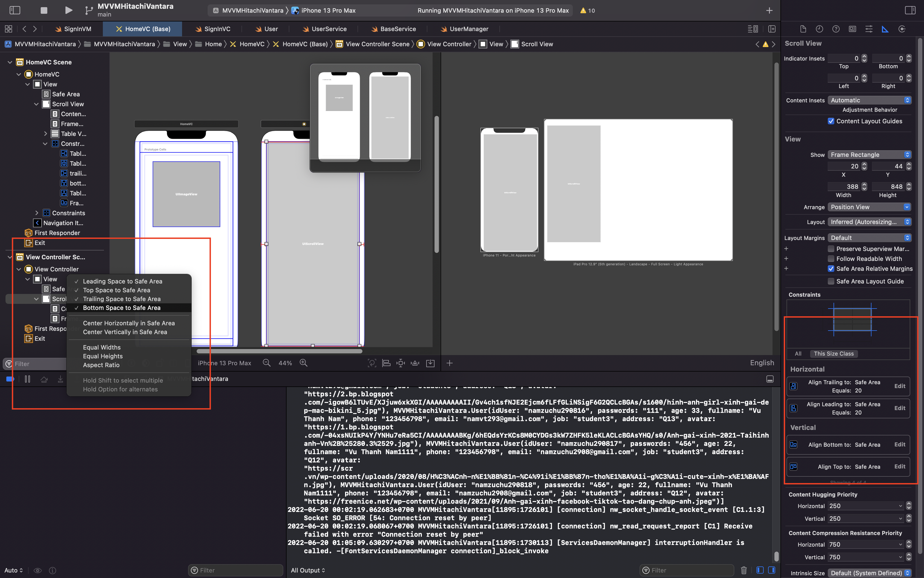Switch to the SignInVM tab
Screen dimensions: 924x578
[73, 29]
